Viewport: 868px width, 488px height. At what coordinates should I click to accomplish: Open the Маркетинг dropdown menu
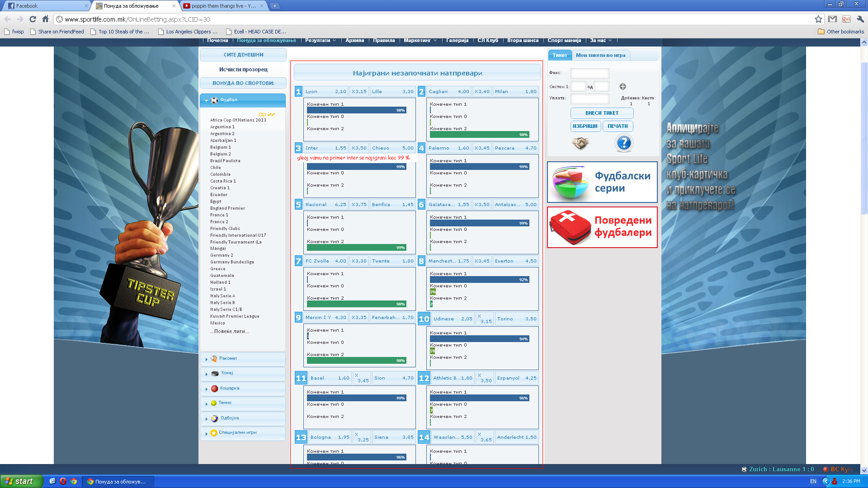(x=420, y=41)
